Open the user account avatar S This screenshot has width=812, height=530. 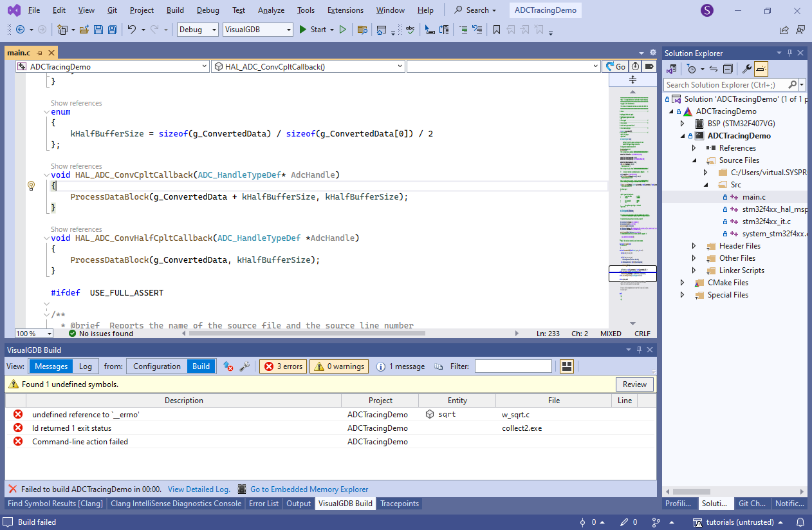pyautogui.click(x=707, y=10)
